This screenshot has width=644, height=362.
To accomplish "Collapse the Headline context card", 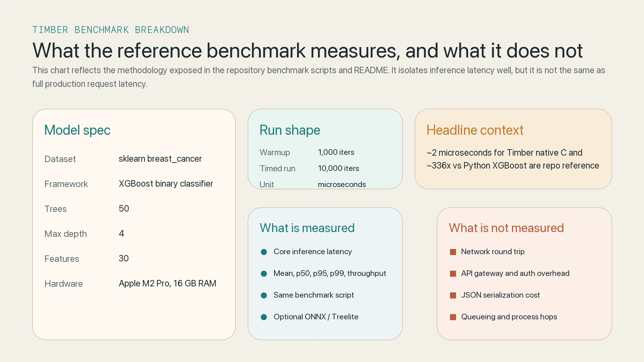I will pos(475,130).
